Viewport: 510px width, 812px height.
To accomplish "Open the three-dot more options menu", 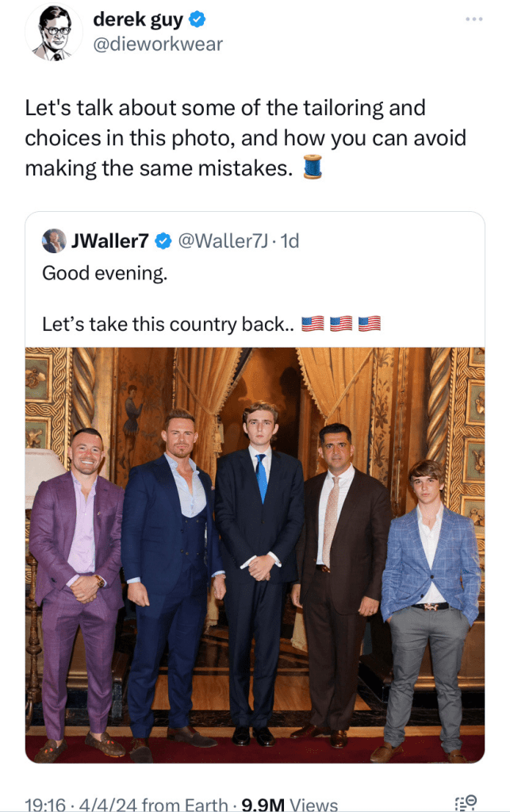I will click(x=474, y=19).
